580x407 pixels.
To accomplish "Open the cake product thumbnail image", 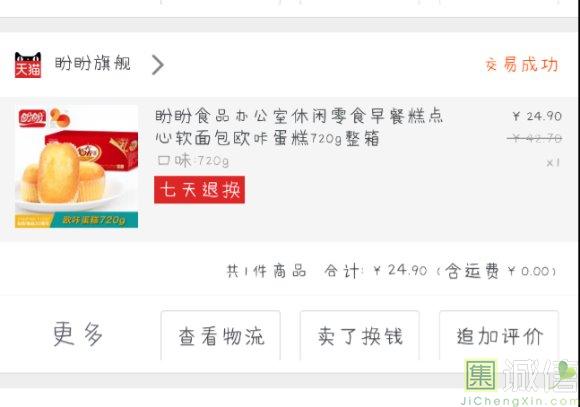I will point(76,166).
